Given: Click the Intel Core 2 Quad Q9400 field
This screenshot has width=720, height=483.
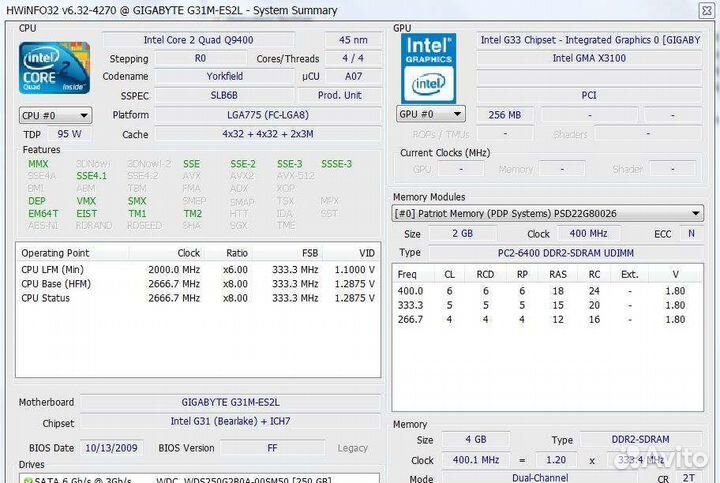Looking at the screenshot, I should (198, 40).
